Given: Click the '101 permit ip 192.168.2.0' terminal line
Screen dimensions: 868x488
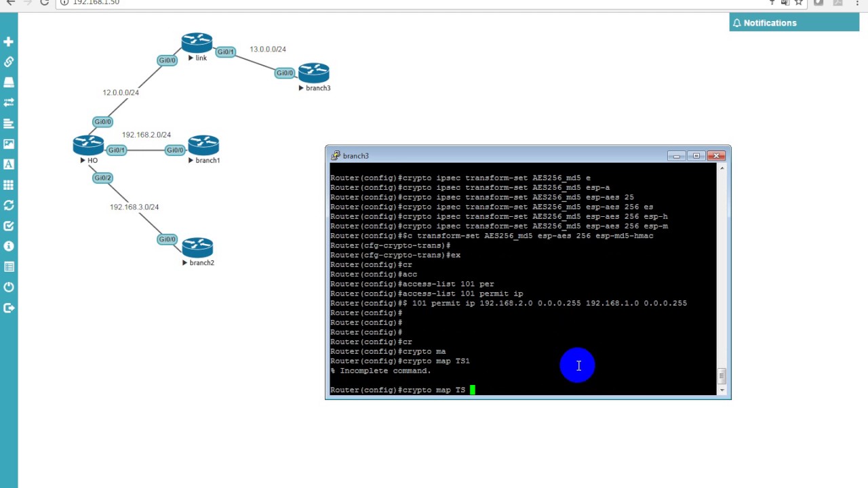Looking at the screenshot, I should [x=509, y=303].
